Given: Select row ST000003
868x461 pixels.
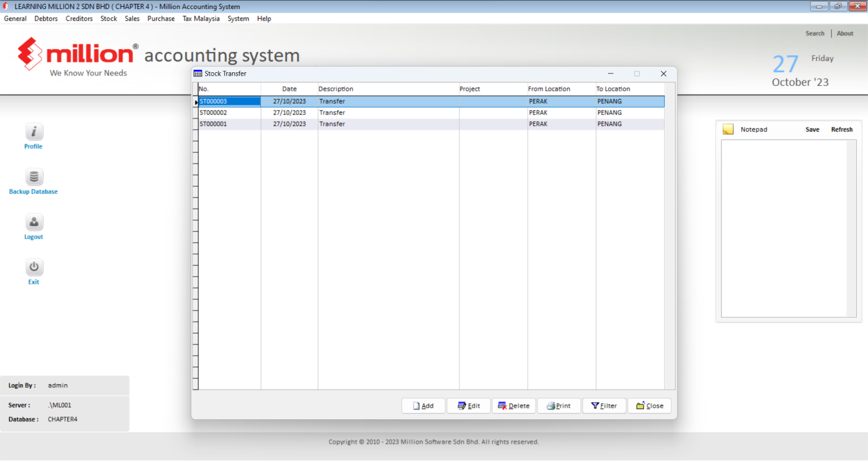Looking at the screenshot, I should (x=431, y=101).
